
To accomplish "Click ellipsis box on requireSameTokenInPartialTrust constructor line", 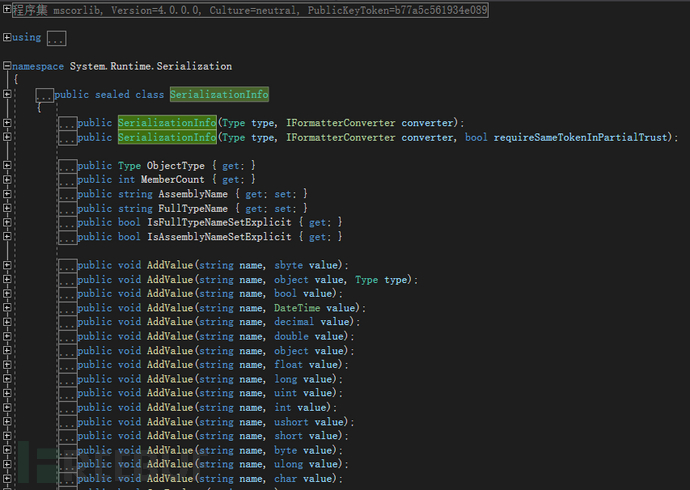I will click(x=68, y=138).
